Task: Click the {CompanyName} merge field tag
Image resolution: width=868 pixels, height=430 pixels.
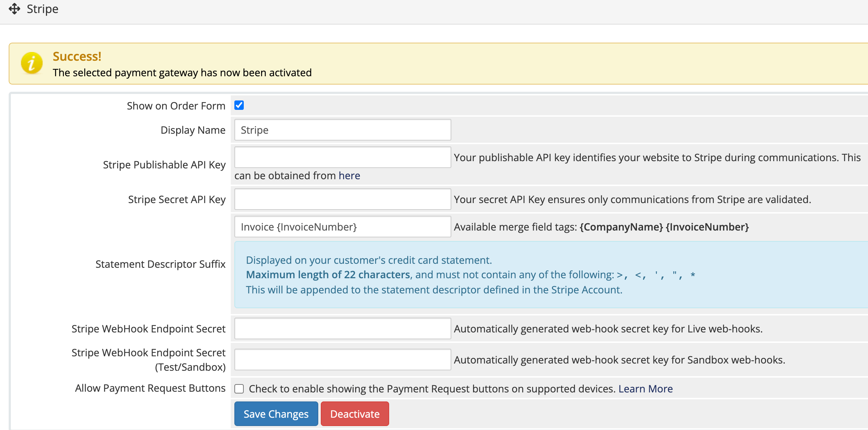Action: pos(621,227)
